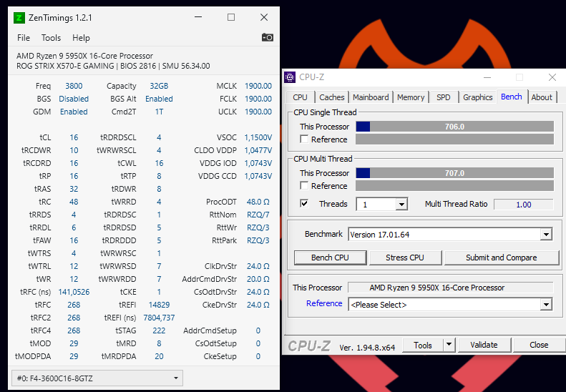Click the ZenTimings 1.2.1 title text
The width and height of the screenshot is (566, 392).
coord(60,18)
